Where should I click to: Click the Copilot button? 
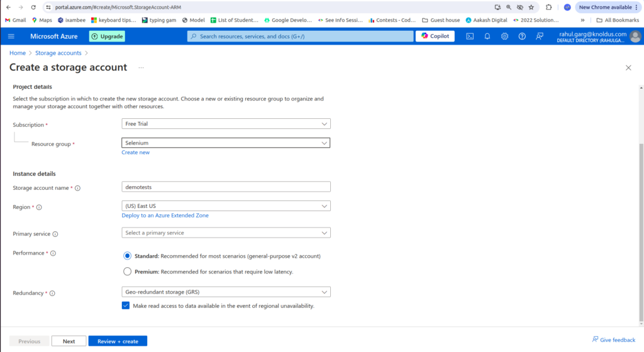click(x=436, y=36)
